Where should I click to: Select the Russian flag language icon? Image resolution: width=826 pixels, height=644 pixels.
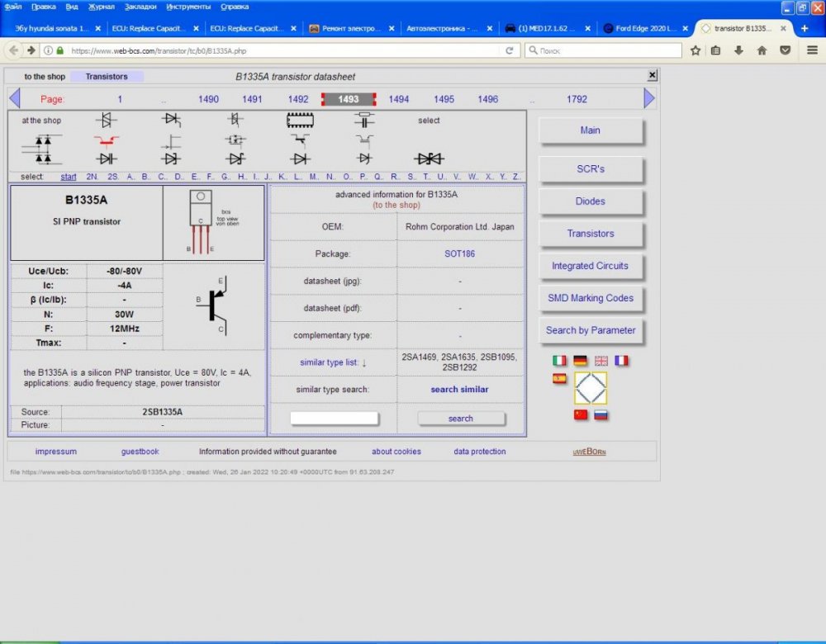point(601,414)
